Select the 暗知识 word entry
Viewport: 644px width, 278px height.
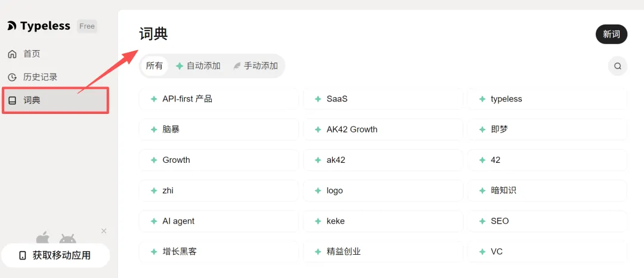click(547, 190)
